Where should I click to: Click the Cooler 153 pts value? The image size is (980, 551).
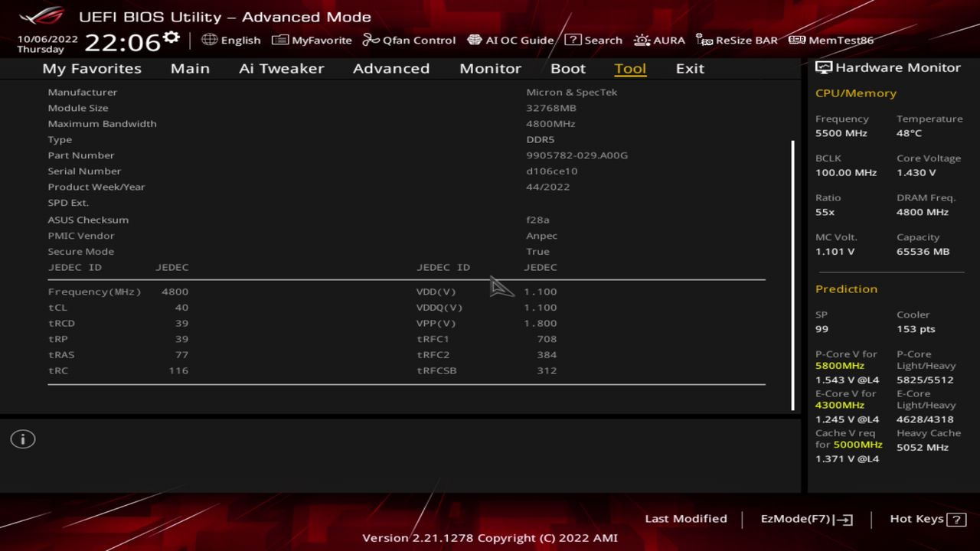(916, 329)
